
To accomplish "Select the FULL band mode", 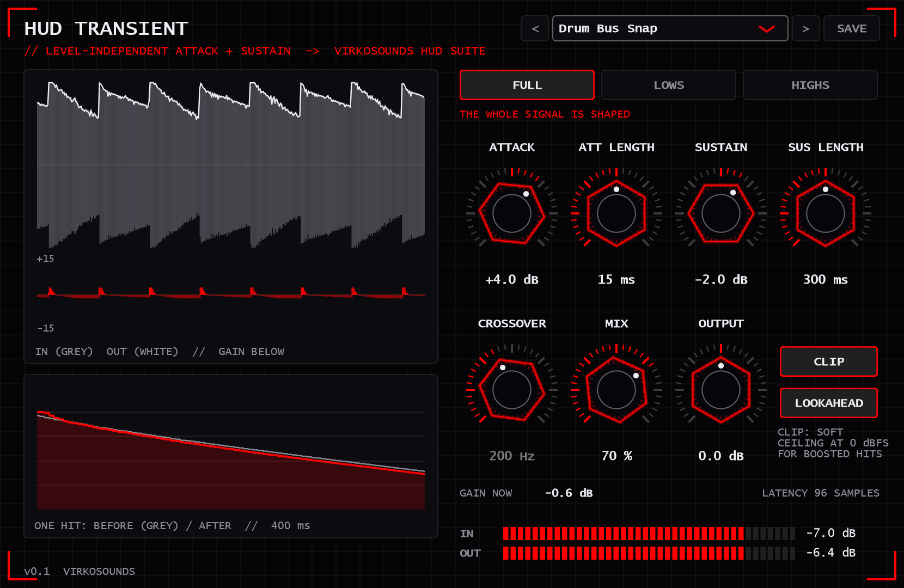I will pos(527,85).
